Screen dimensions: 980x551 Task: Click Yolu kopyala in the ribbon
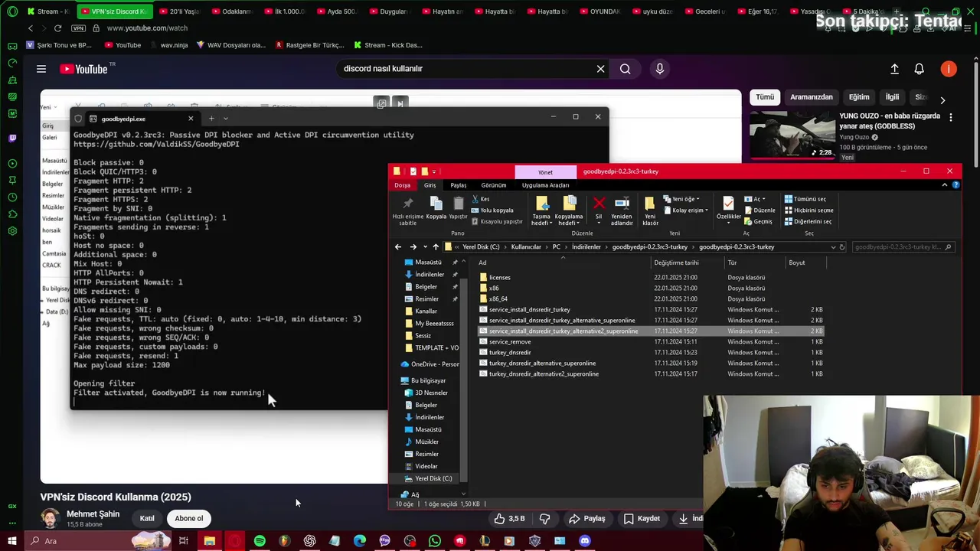point(492,210)
